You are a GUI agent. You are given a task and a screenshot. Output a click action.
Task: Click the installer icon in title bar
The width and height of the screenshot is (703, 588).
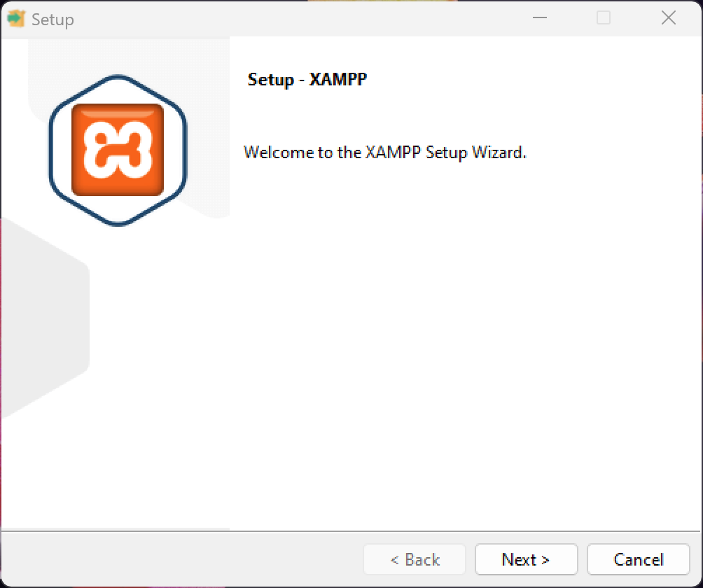coord(16,18)
